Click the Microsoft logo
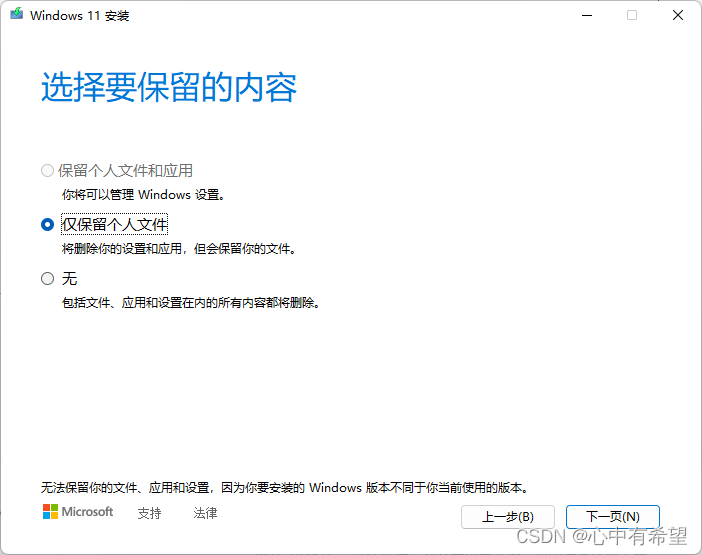The width and height of the screenshot is (702, 555). tap(78, 512)
